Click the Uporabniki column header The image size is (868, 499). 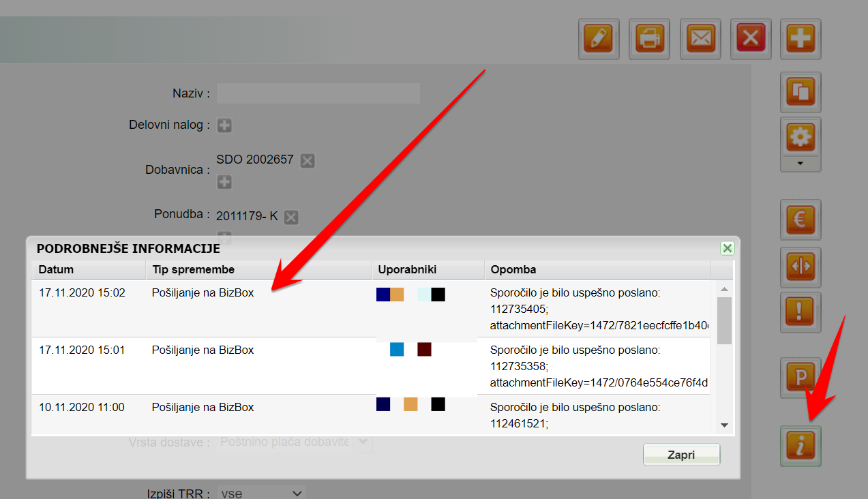click(x=428, y=269)
